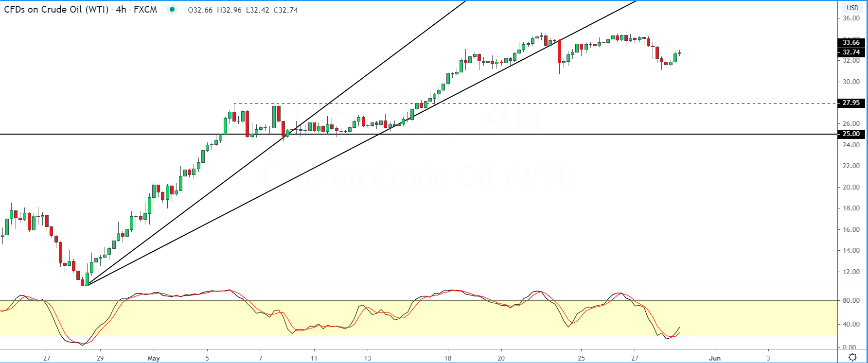868x363 pixels.
Task: Select the 4h interval label
Action: point(121,9)
